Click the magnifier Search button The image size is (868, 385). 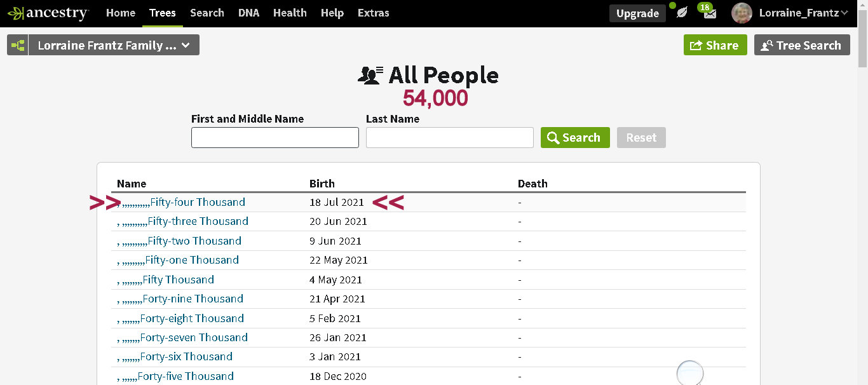tap(574, 138)
